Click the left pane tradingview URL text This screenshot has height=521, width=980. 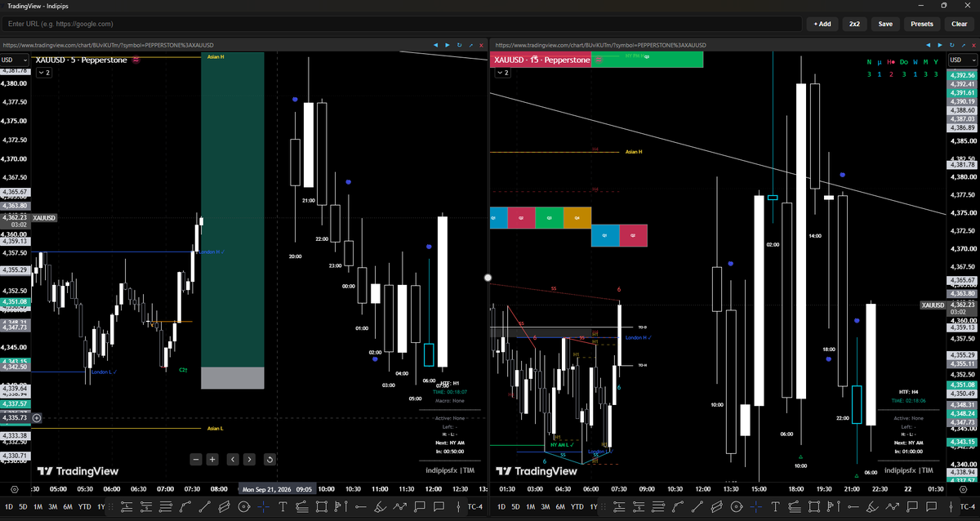(x=109, y=45)
